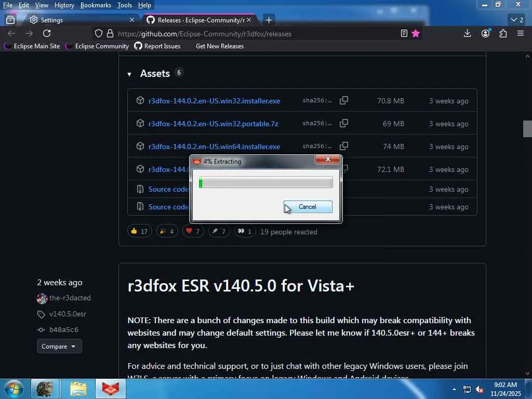This screenshot has width=532, height=399.
Task: Open a new tab with plus button
Action: 269,20
